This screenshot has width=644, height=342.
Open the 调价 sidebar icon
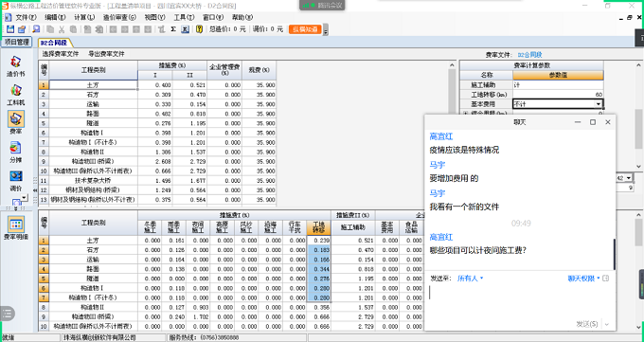(x=15, y=180)
